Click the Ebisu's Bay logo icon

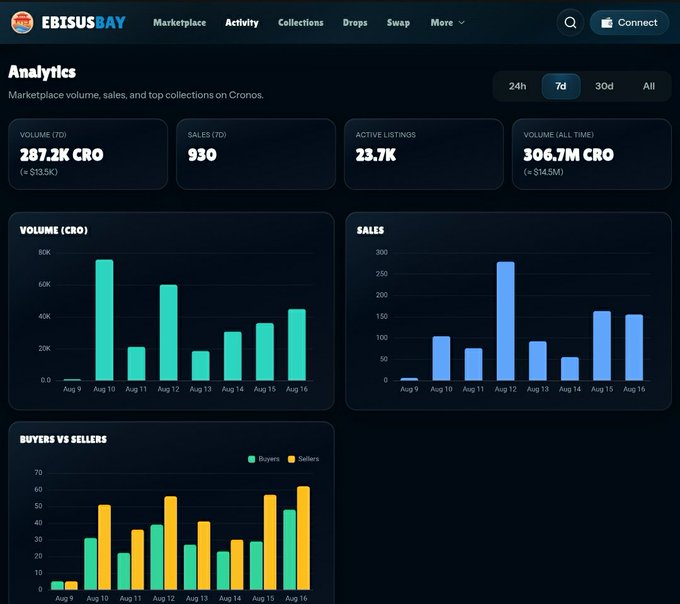click(x=22, y=23)
